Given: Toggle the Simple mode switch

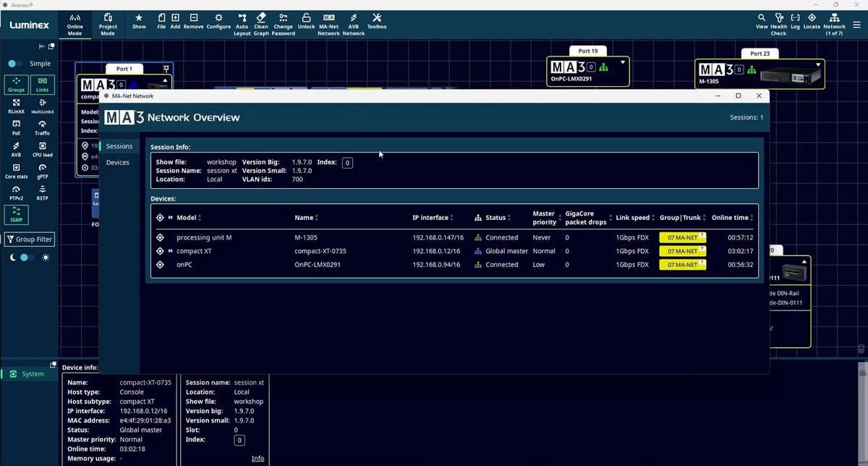Looking at the screenshot, I should (15, 64).
